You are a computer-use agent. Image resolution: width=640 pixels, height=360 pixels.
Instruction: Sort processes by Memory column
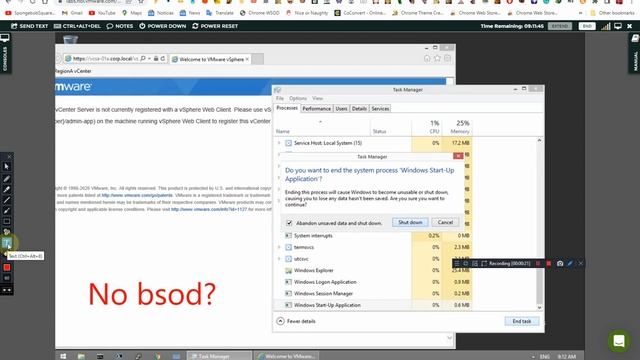coord(457,127)
